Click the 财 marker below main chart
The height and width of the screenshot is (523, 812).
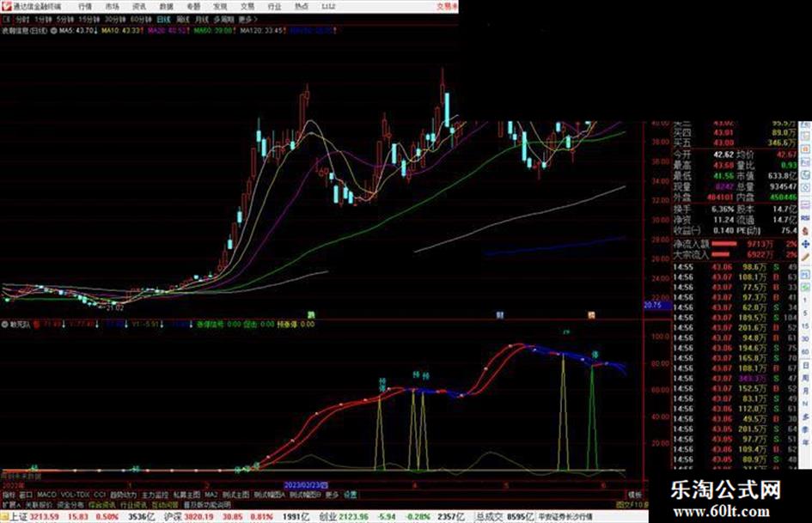pos(500,314)
